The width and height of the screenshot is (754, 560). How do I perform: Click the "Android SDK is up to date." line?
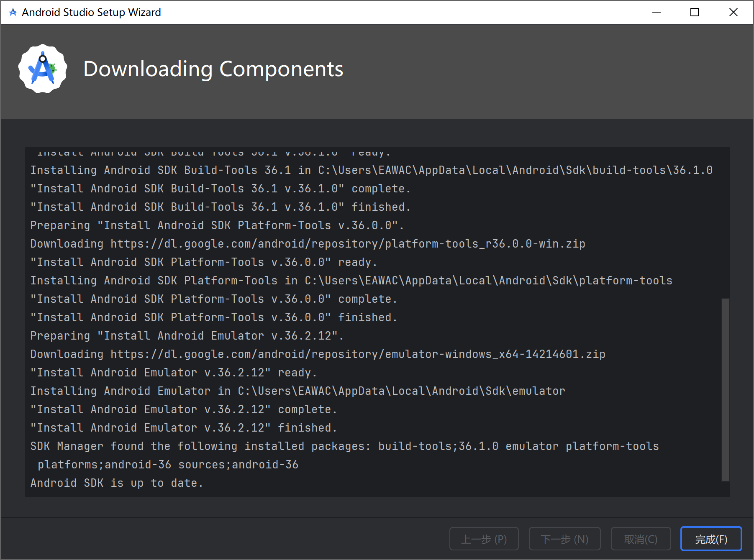[x=117, y=483]
